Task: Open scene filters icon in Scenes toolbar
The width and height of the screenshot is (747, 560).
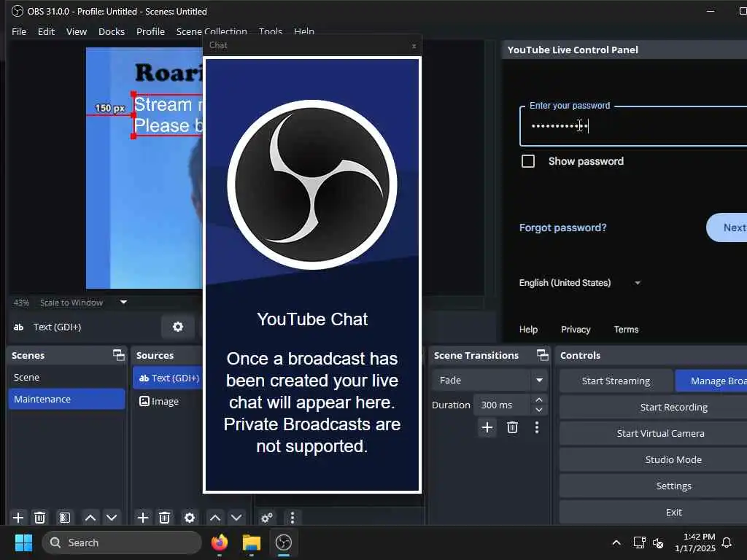Action: (x=65, y=518)
